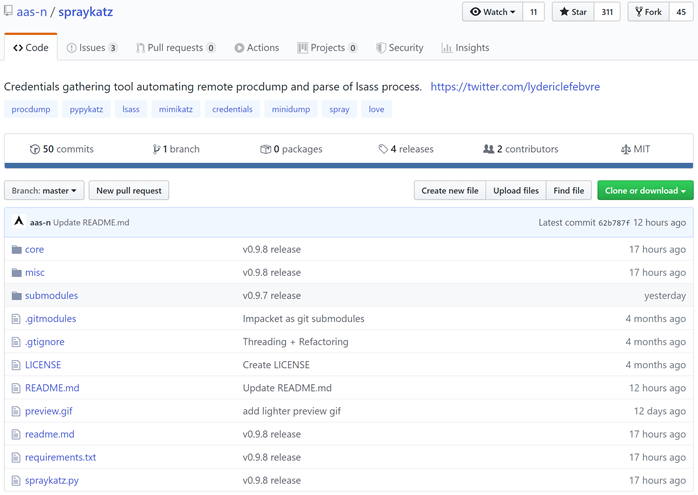Screen dimensions: 698x495
Task: Click the shield icon on the Security tab
Action: tap(381, 48)
